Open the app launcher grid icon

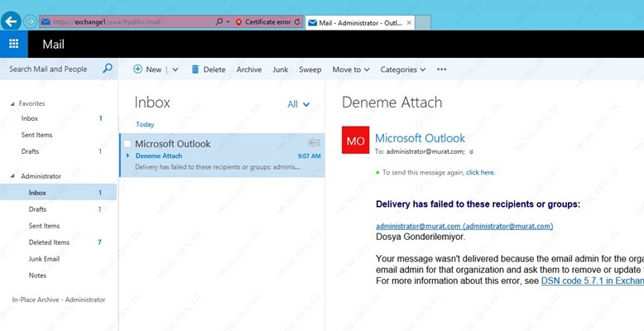tap(14, 44)
